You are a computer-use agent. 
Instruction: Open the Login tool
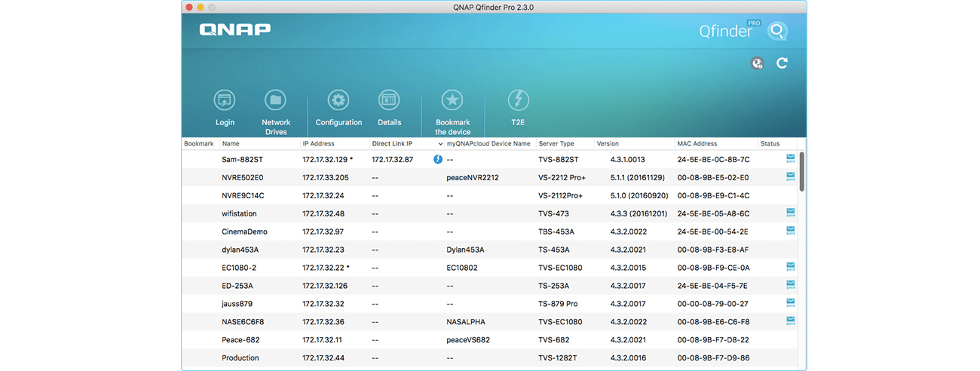click(225, 108)
